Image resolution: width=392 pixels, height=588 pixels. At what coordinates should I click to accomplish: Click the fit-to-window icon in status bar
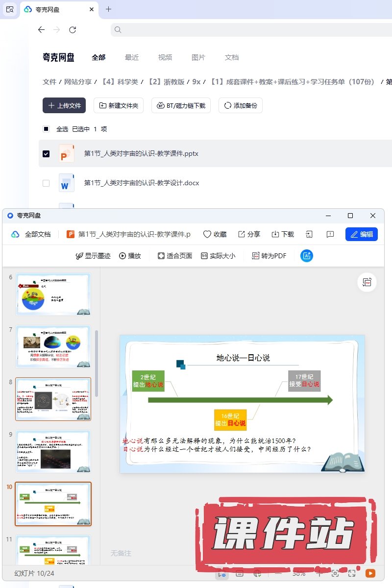click(335, 573)
